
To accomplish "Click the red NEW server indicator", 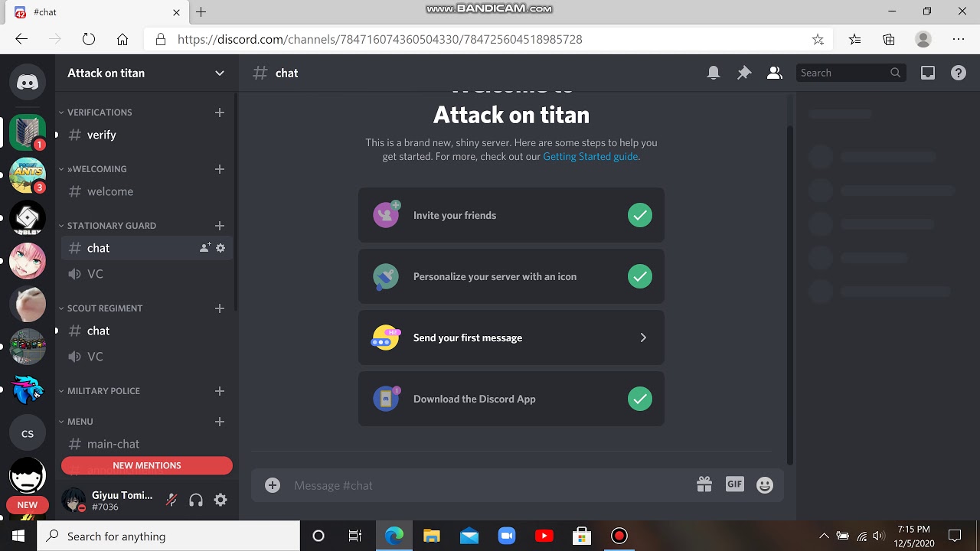I will coord(28,505).
